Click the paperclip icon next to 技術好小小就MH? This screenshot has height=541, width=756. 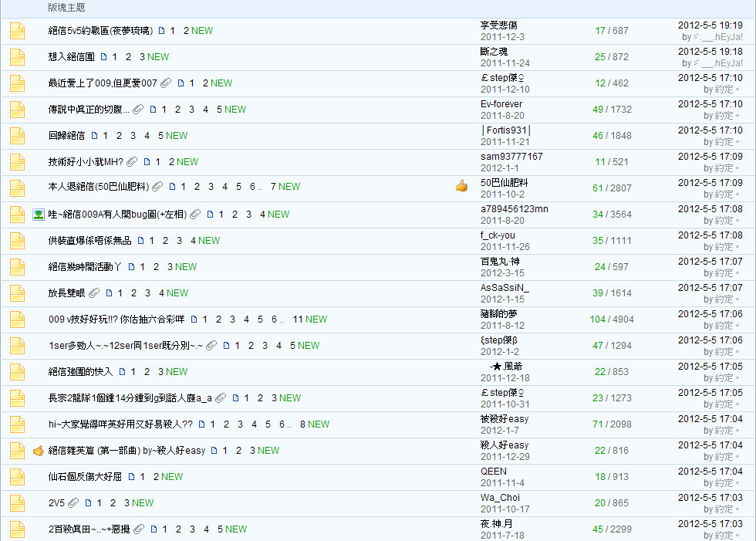(x=132, y=162)
